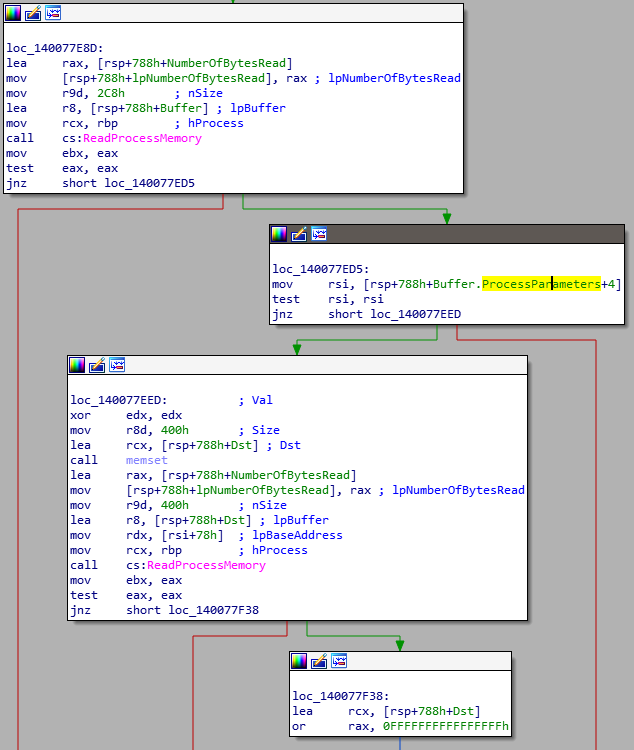Click the Val comment
The width and height of the screenshot is (634, 750).
click(262, 400)
